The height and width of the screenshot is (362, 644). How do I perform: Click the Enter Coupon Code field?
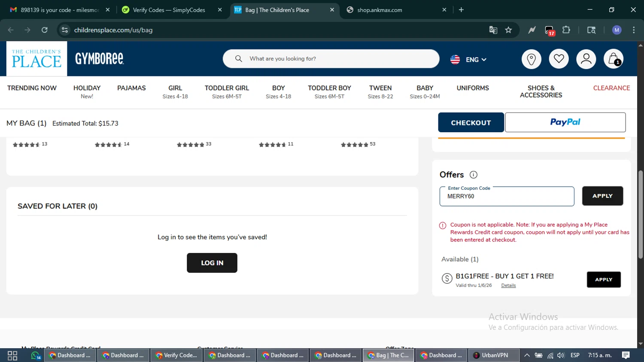[x=507, y=196]
